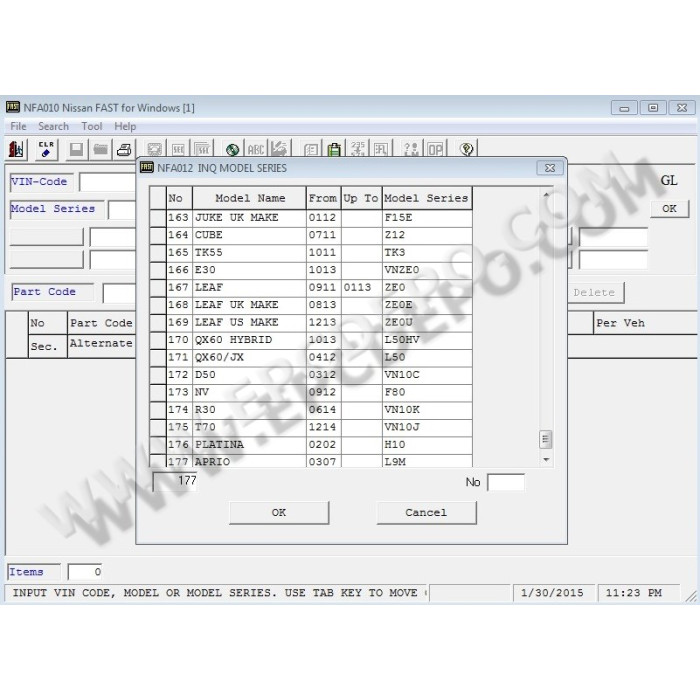Click the Model Series input field in main window

[x=122, y=209]
